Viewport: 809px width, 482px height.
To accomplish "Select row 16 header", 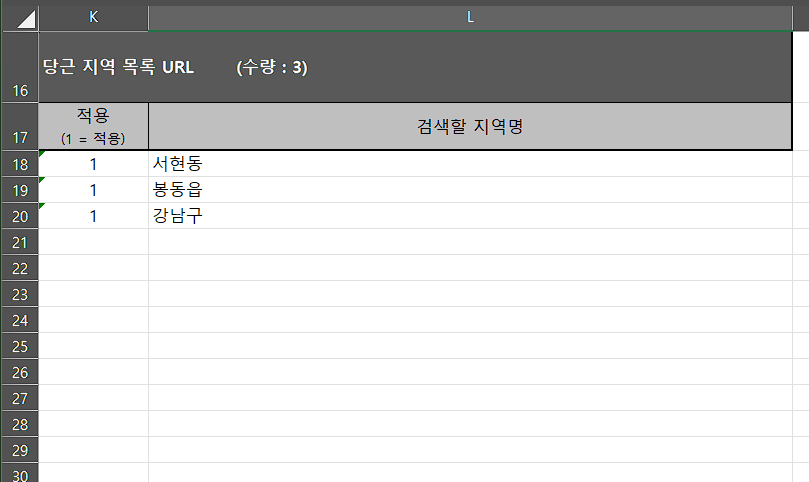I will pos(19,67).
